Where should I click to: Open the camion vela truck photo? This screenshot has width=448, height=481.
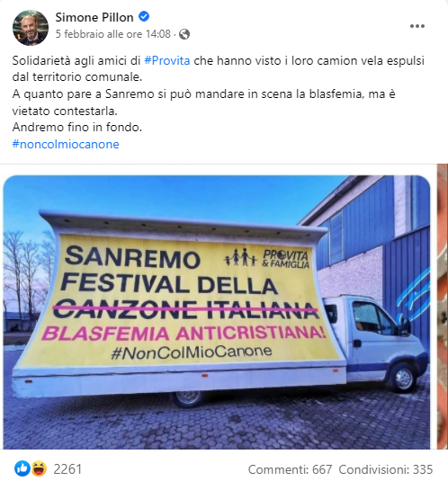217,312
